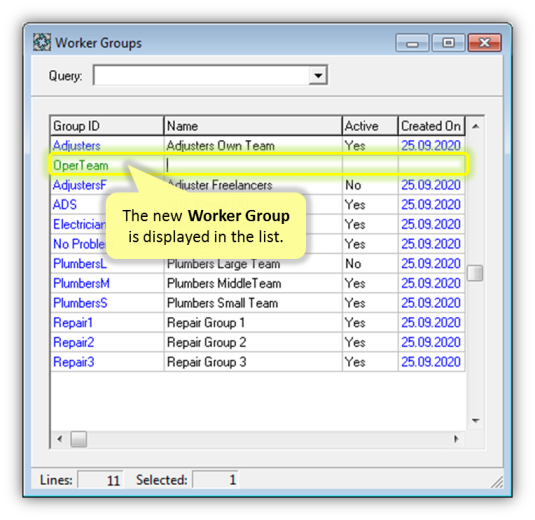
Task: Click the OperTeam Name edit cell
Action: pyautogui.click(x=253, y=165)
